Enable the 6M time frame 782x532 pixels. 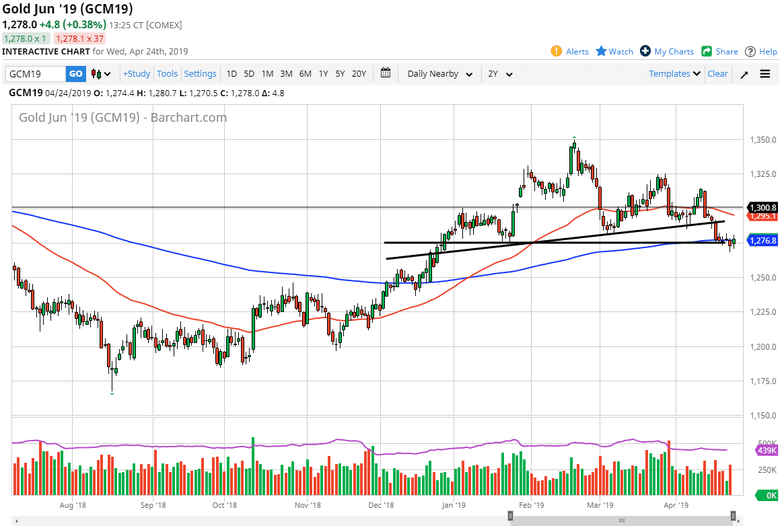305,74
